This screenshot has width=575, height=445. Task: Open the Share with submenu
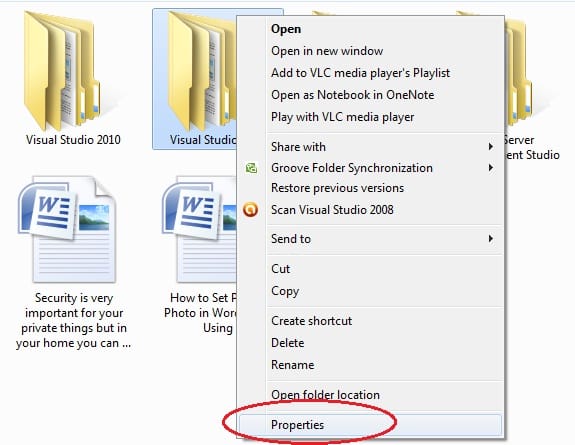(x=371, y=147)
